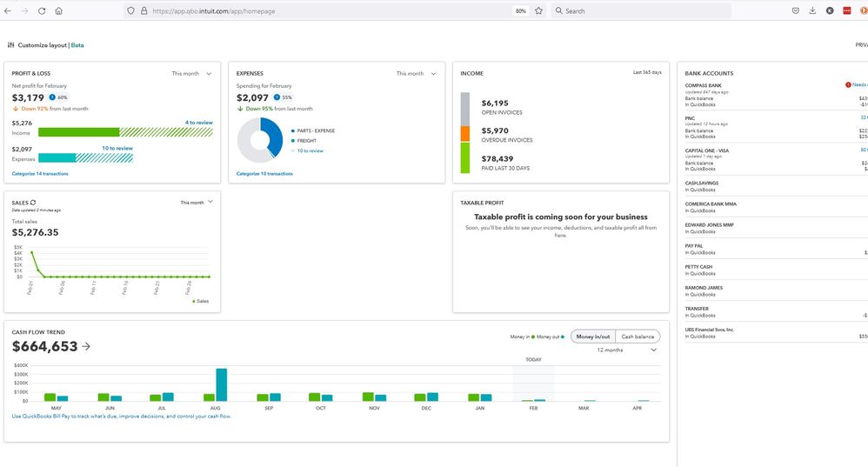This screenshot has width=868, height=467.
Task: Click the info icon beside $3,179 net profit
Action: tap(51, 97)
